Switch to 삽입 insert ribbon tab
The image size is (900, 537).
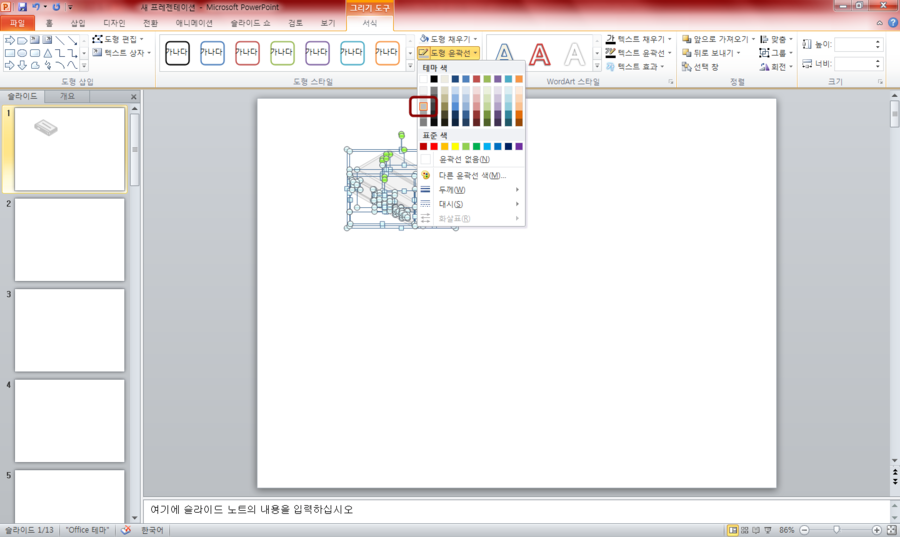coord(77,23)
